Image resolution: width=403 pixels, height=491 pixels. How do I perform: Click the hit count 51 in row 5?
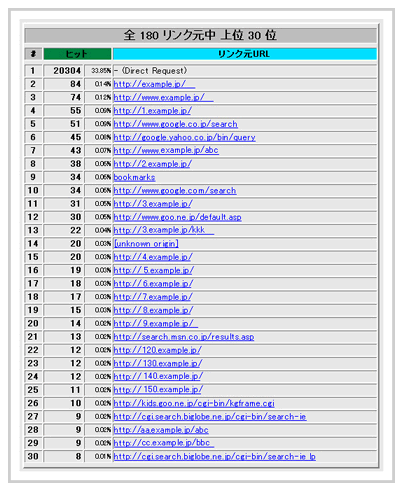[x=75, y=124]
